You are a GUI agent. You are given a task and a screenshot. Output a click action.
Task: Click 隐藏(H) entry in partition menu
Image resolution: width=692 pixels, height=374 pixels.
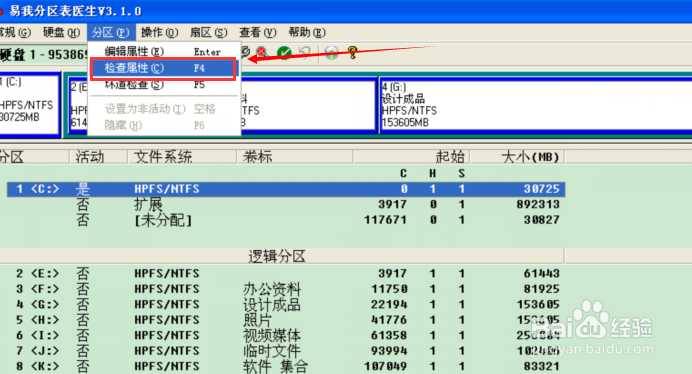(164, 125)
